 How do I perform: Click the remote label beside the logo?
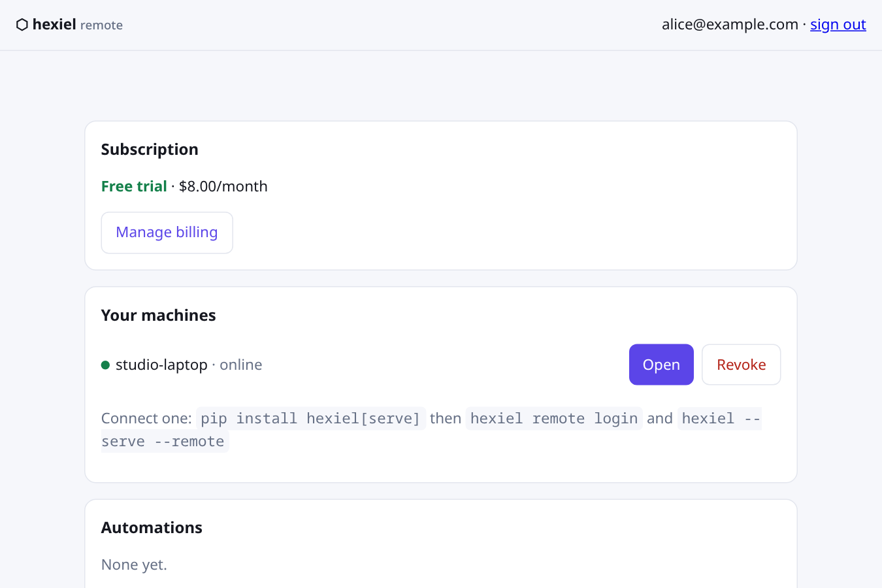click(101, 25)
